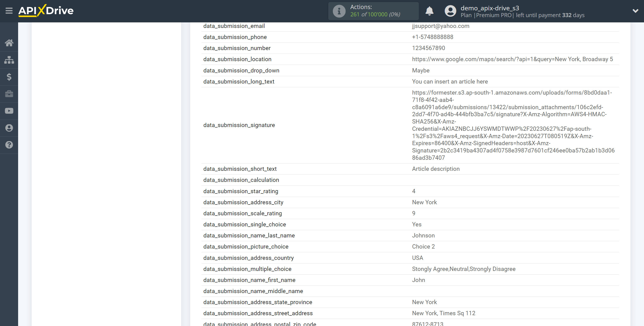Select the data_submission_short_text field name
This screenshot has width=644, height=326.
(x=240, y=169)
